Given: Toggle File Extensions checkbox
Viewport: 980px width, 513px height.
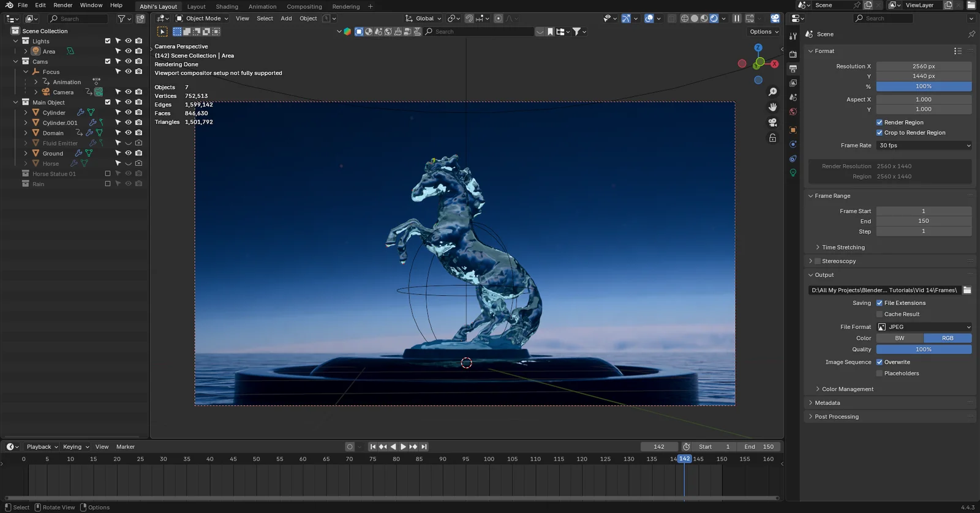Looking at the screenshot, I should (880, 303).
